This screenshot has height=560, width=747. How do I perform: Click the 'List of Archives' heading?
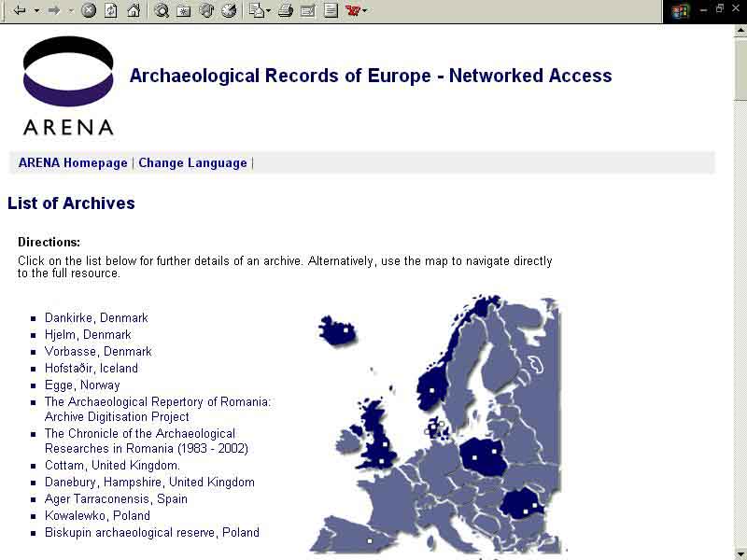click(x=71, y=203)
